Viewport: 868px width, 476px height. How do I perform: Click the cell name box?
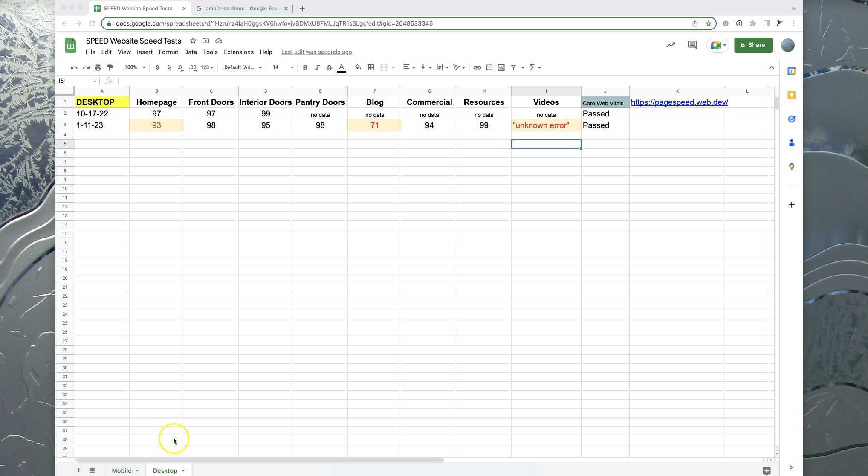(x=77, y=81)
